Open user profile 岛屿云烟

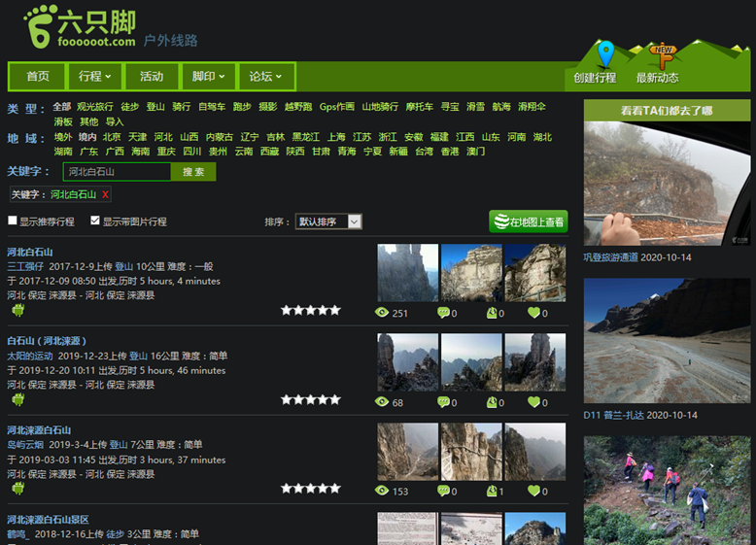(x=25, y=445)
